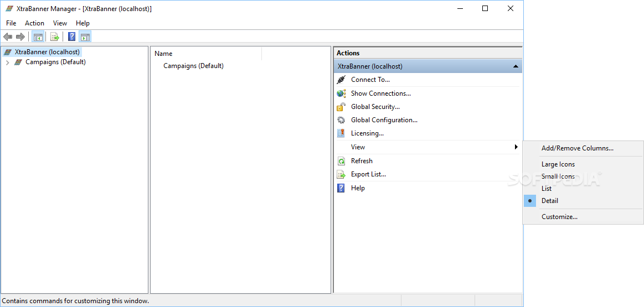Click the XtraBanner (localhost) tree root icon
Image resolution: width=644 pixels, height=307 pixels.
[x=7, y=52]
